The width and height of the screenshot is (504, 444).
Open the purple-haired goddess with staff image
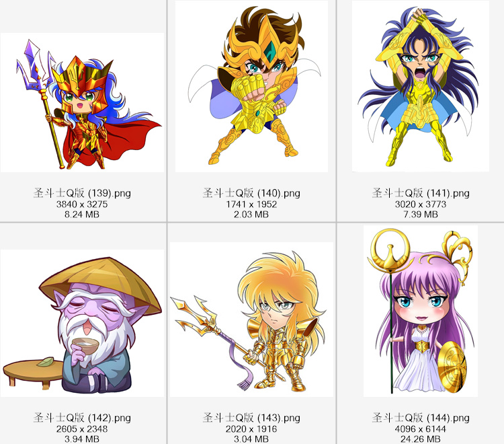pyautogui.click(x=421, y=311)
